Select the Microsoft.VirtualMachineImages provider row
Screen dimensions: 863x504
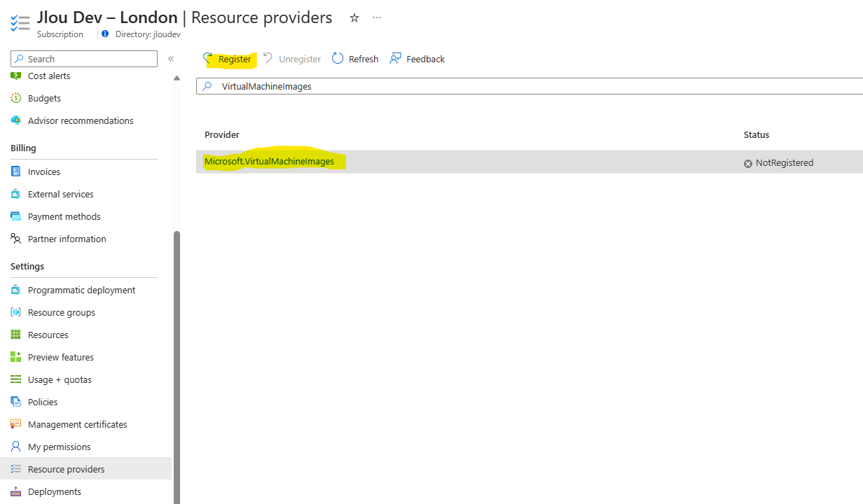point(530,162)
